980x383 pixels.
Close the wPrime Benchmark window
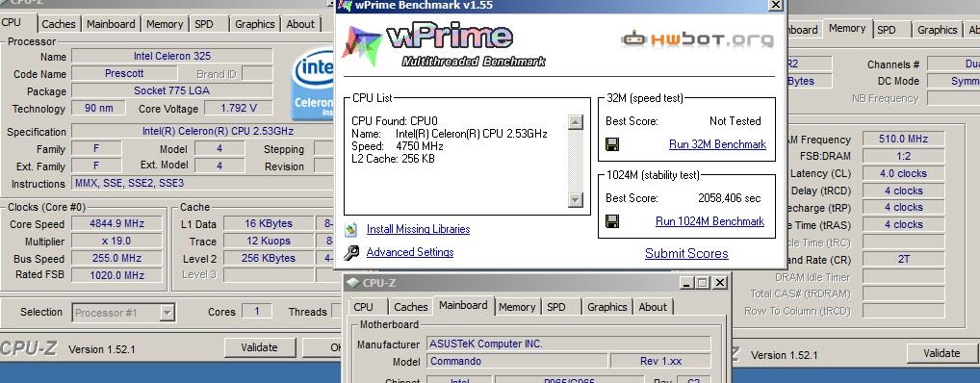coord(776,5)
